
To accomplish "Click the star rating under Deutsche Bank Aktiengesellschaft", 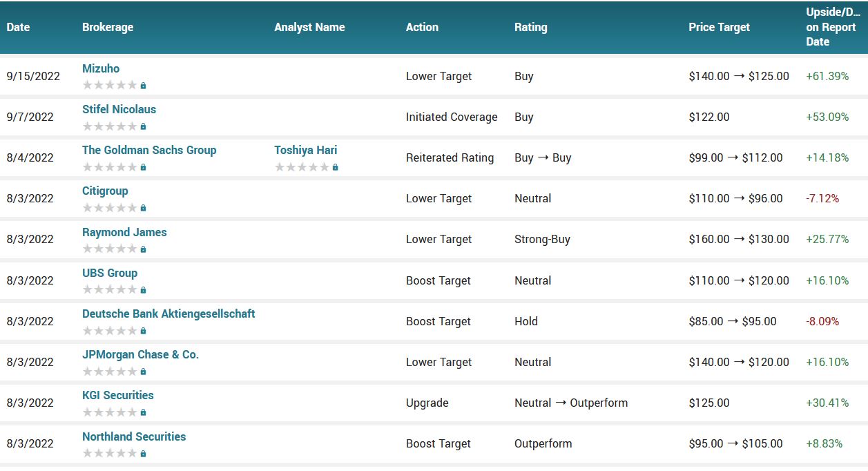I will click(110, 331).
